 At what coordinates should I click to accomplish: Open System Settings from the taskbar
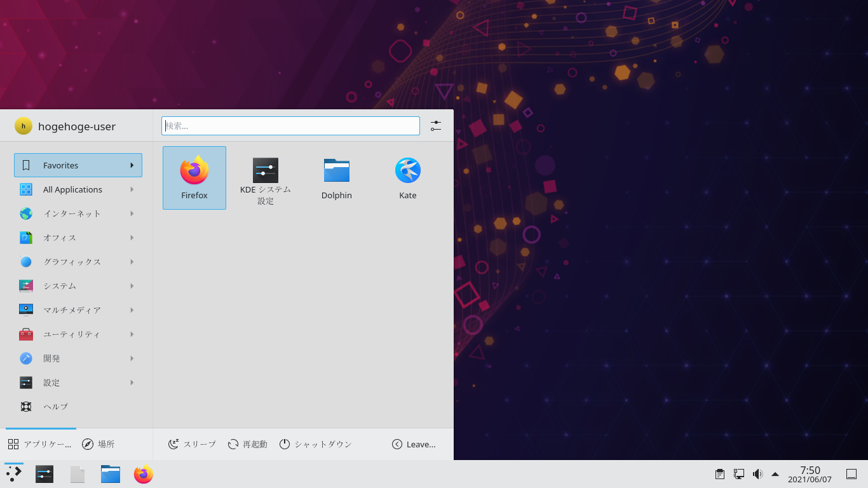[44, 474]
